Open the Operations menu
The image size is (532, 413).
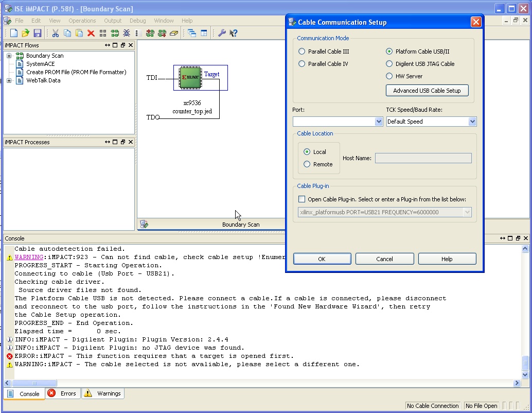tap(82, 21)
